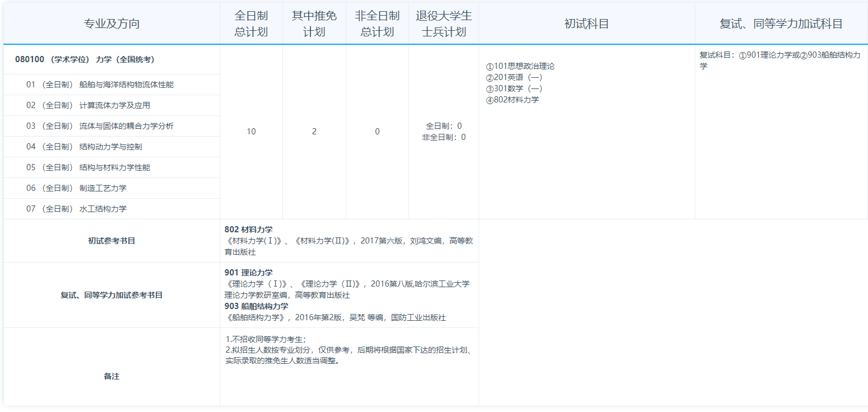Click the 复试科目 901理论力学或903船舶结构力学 text

pos(780,60)
